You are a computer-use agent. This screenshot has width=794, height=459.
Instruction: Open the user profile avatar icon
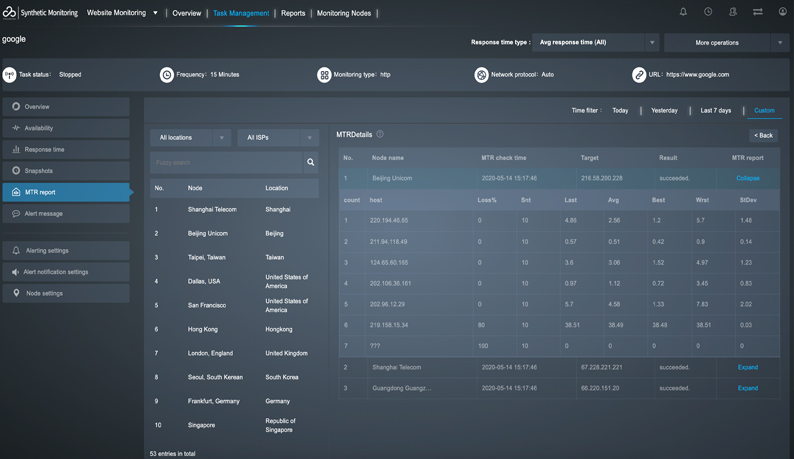[783, 12]
